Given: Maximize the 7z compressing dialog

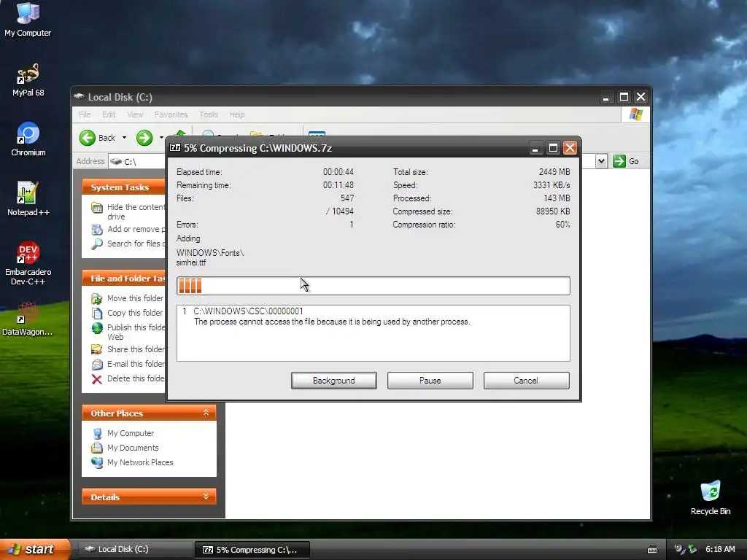Looking at the screenshot, I should 553,148.
